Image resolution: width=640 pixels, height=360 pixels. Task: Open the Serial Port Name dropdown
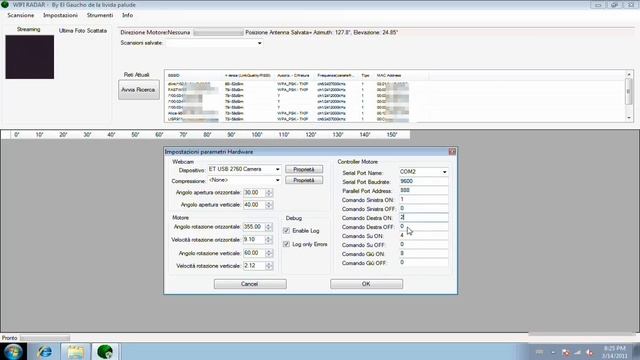pos(444,172)
